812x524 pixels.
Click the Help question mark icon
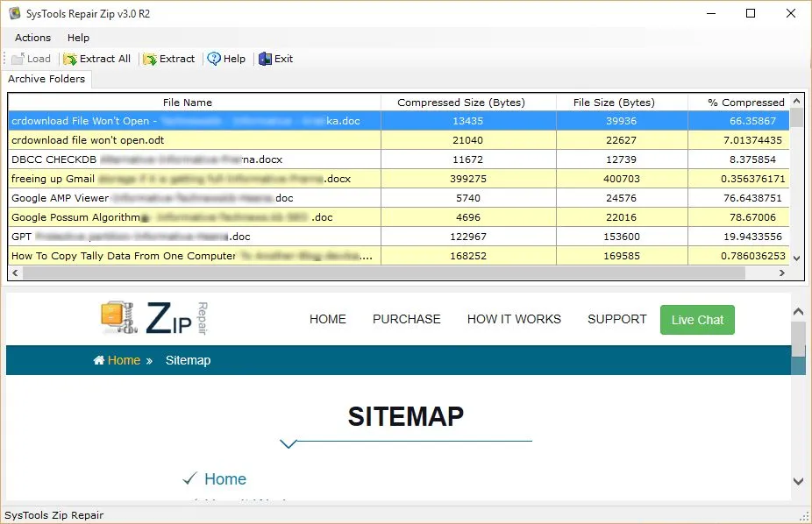tap(214, 59)
